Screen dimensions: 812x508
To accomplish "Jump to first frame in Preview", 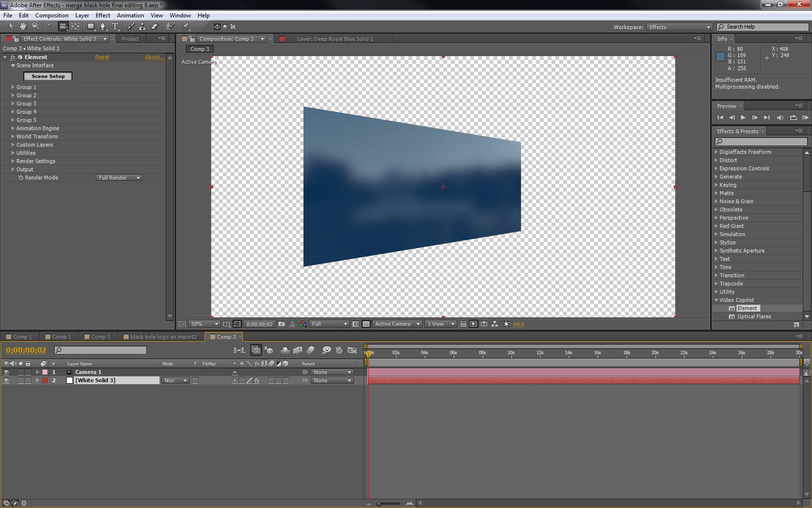I will click(720, 118).
